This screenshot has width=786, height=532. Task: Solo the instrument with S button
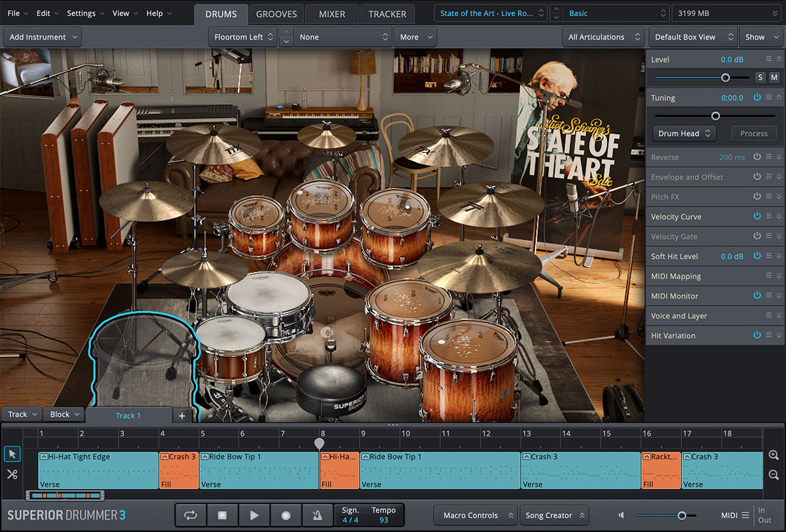(760, 77)
